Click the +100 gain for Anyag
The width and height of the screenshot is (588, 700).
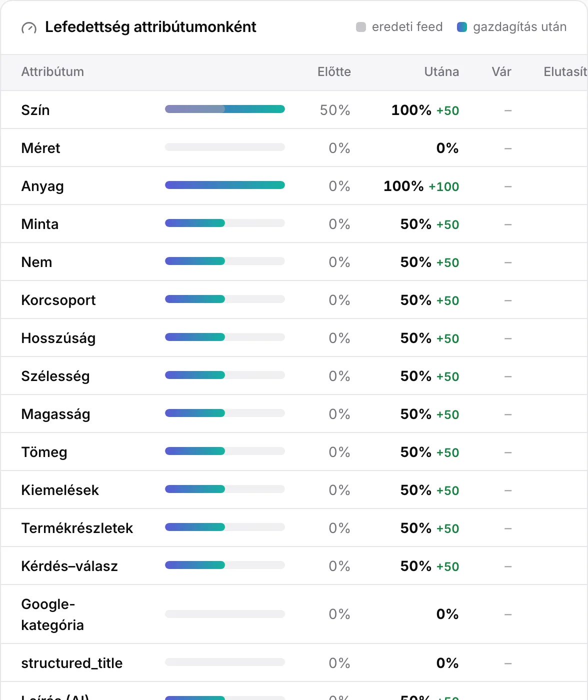pyautogui.click(x=444, y=186)
